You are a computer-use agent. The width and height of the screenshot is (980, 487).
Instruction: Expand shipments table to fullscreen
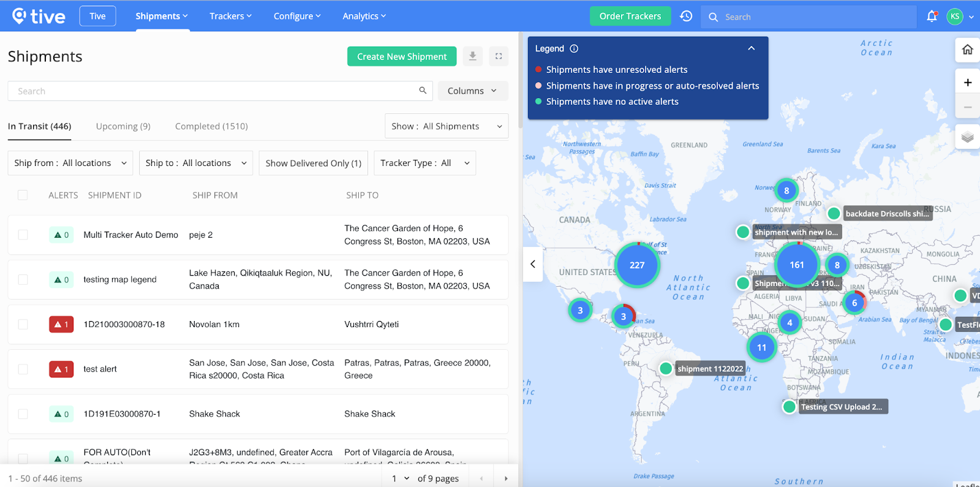(499, 56)
